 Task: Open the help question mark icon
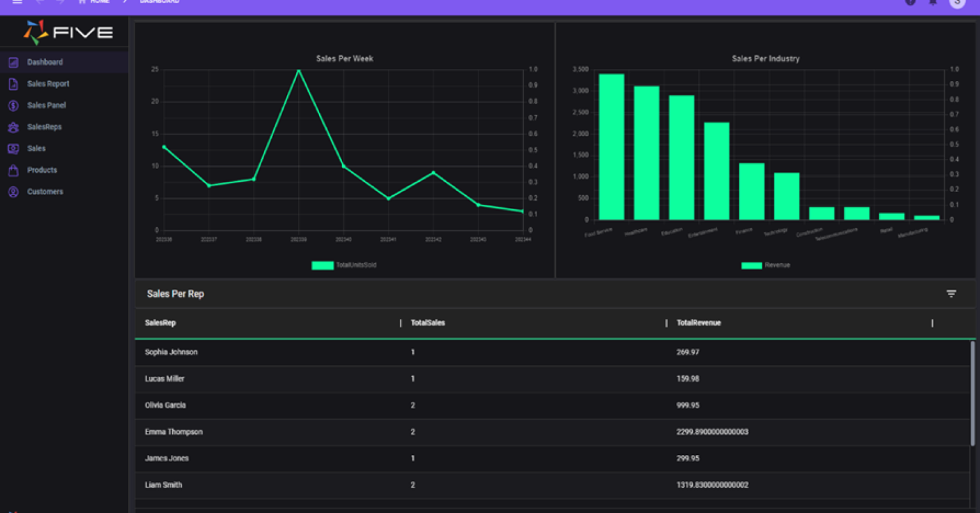tap(909, 3)
